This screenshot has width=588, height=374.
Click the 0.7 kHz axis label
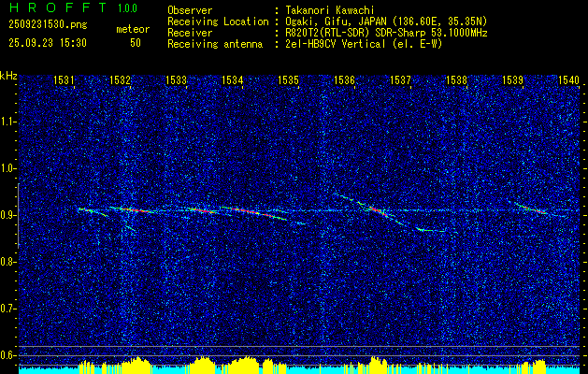point(7,309)
